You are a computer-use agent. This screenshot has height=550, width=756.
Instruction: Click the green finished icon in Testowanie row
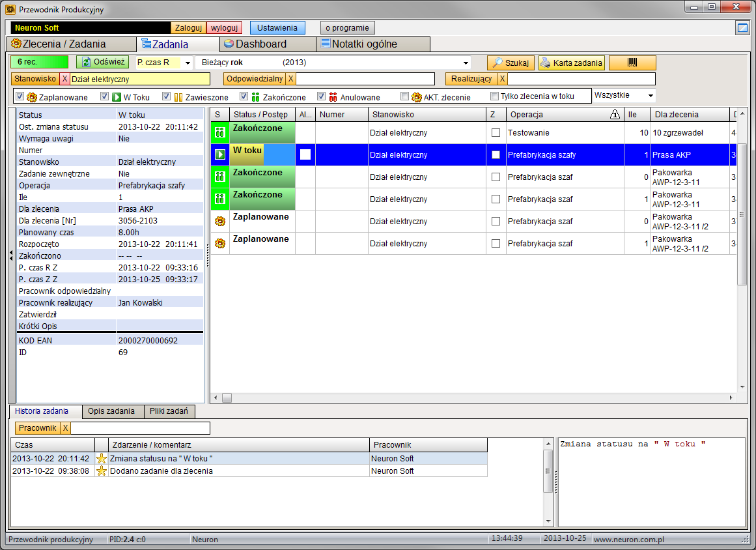pos(220,133)
